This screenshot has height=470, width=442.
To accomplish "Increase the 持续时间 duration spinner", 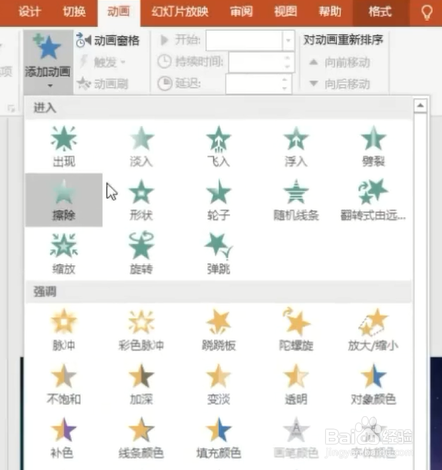I will 287,58.
